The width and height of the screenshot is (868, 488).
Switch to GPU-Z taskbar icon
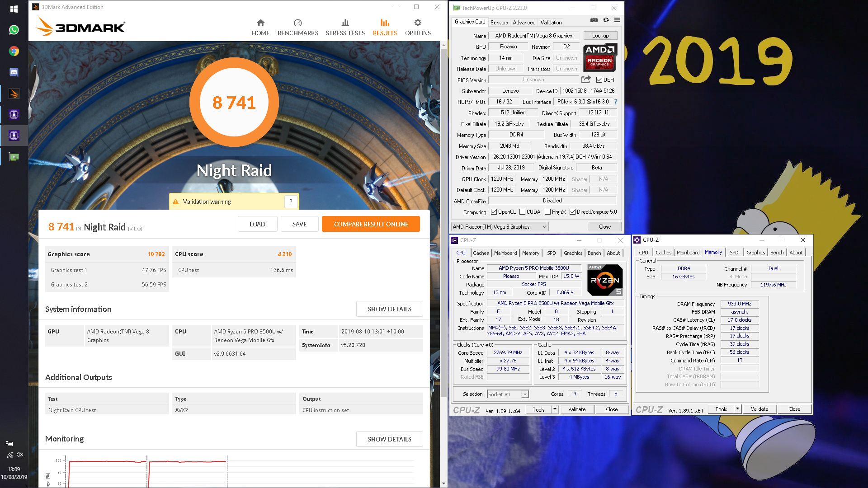tap(14, 157)
